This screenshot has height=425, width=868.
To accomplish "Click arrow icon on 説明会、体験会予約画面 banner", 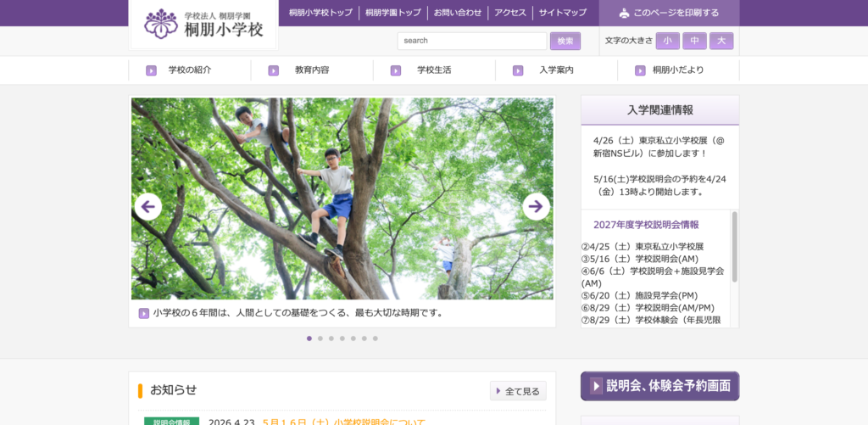I will pyautogui.click(x=596, y=386).
